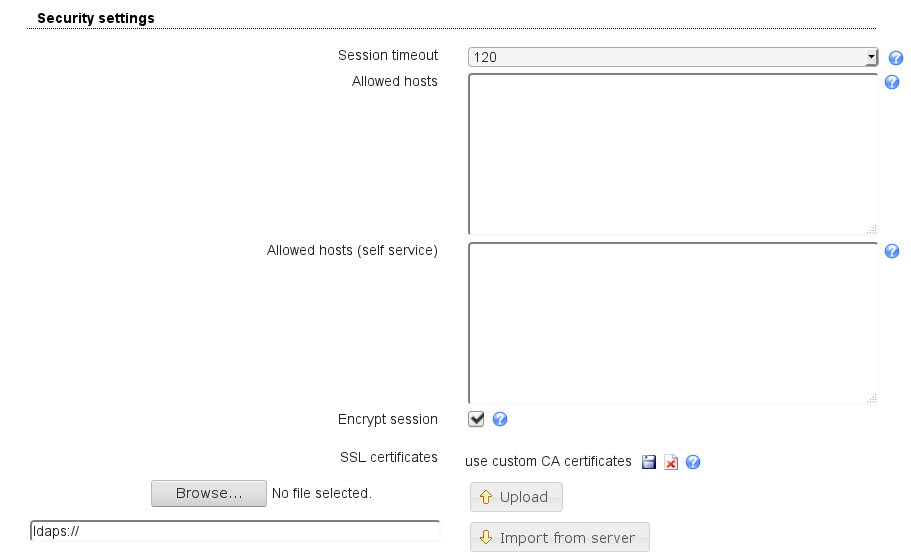This screenshot has height=556, width=911.
Task: View help for Allowed hosts (self service)
Action: (x=893, y=251)
